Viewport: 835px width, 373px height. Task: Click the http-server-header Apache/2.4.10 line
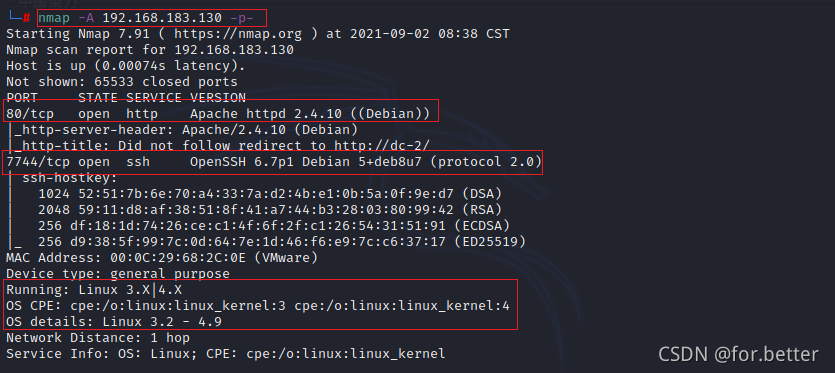tap(182, 129)
